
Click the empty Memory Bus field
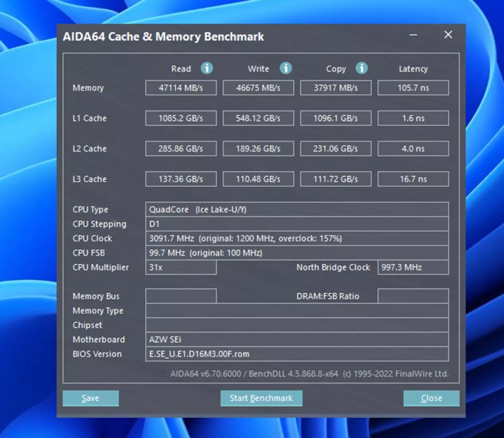click(181, 296)
